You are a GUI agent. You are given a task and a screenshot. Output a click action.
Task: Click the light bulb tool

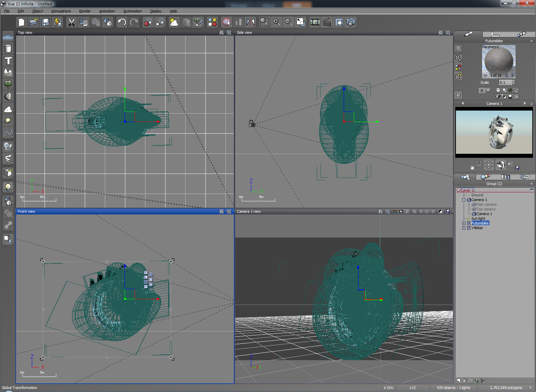[x=8, y=187]
